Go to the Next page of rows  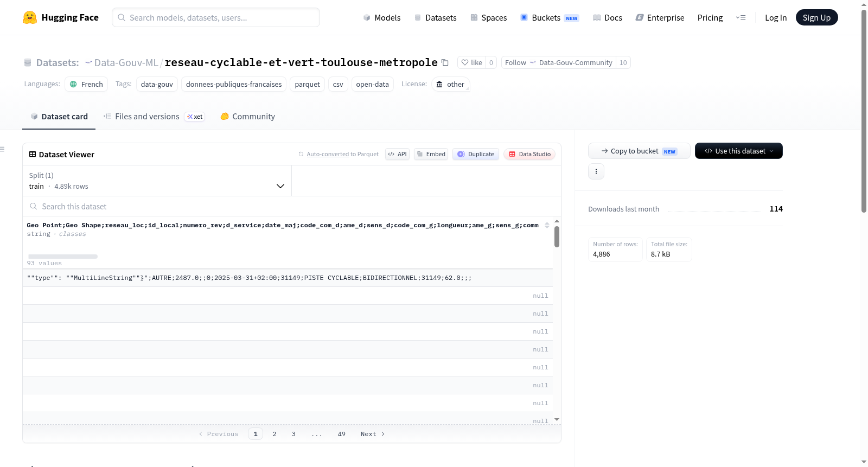(x=373, y=434)
